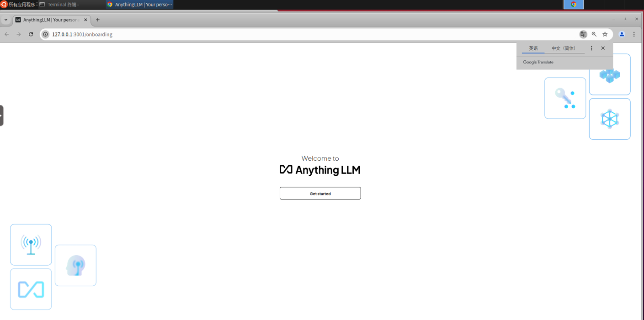Maximize the Chrome window
Image resolution: width=644 pixels, height=320 pixels.
click(x=625, y=19)
